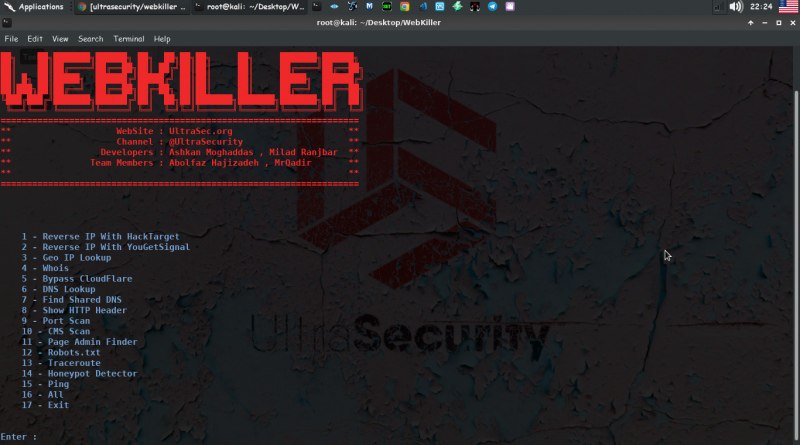Viewport: 800px width, 445px height.
Task: Switch to the root@kali taskbar terminal entry
Action: point(250,7)
